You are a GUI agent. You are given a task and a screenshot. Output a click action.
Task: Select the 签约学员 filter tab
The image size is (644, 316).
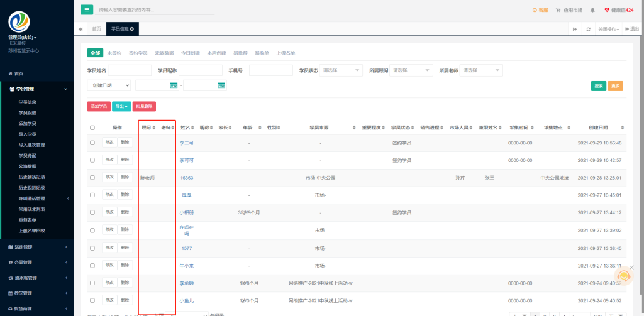click(138, 53)
